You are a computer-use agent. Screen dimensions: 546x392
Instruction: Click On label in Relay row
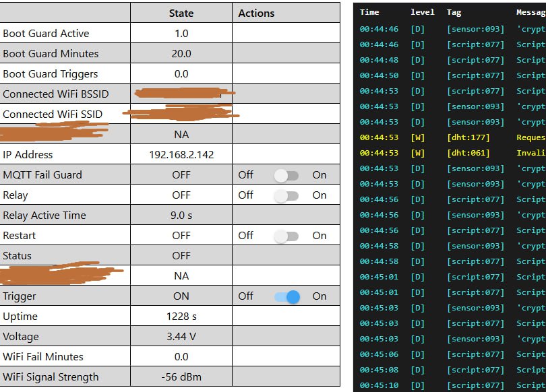tap(320, 195)
